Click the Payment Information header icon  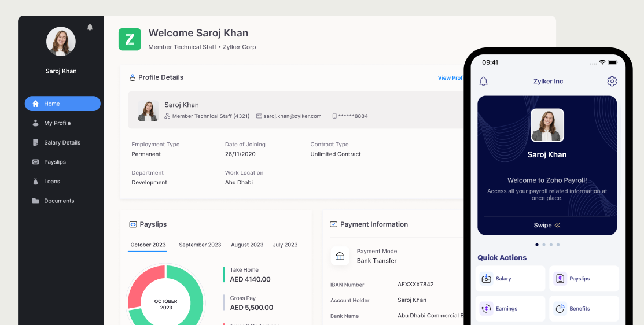click(x=333, y=224)
